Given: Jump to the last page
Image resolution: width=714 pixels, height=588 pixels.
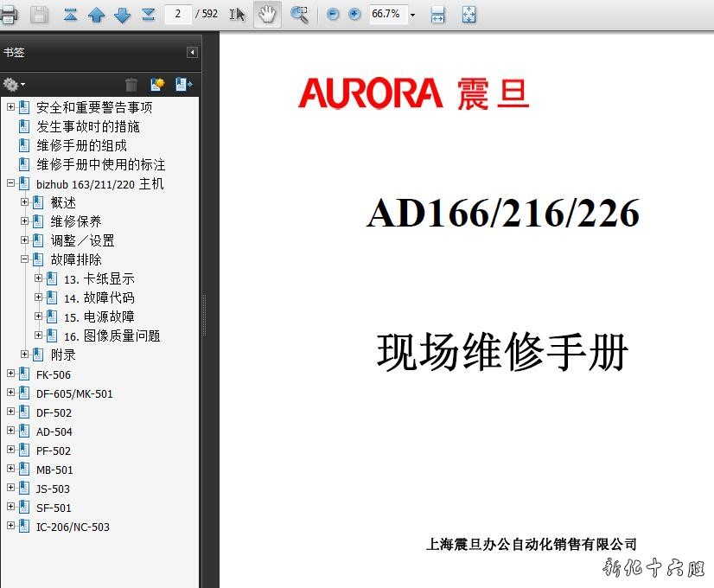Looking at the screenshot, I should tap(149, 15).
